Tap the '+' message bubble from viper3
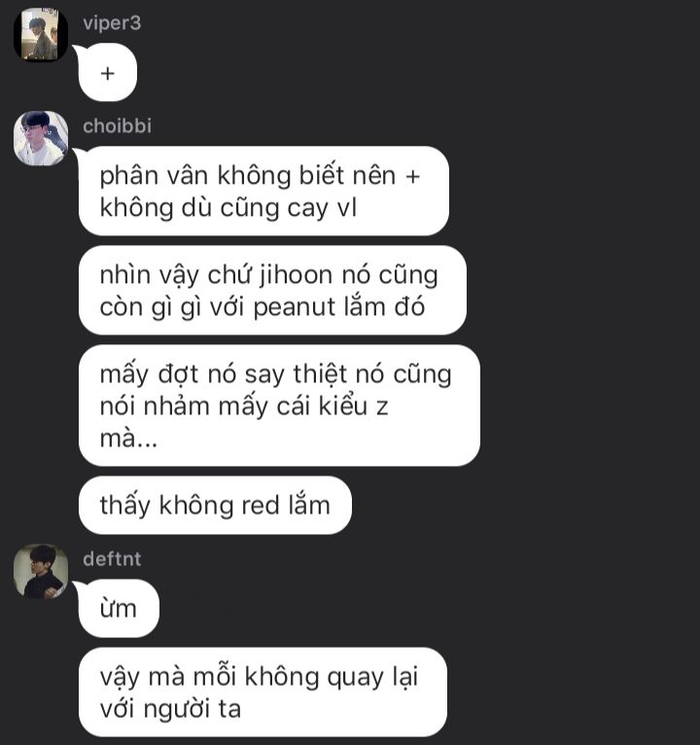This screenshot has height=745, width=700. click(x=108, y=72)
